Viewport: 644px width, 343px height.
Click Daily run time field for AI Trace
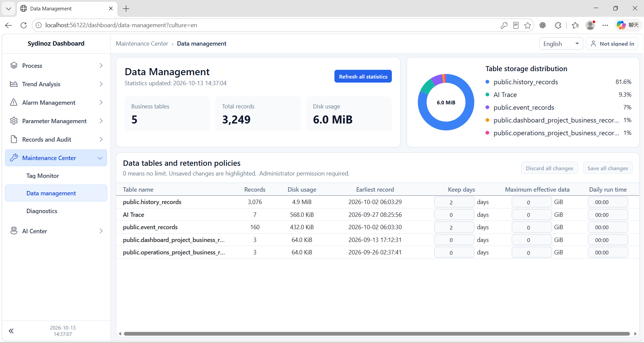[x=608, y=215]
